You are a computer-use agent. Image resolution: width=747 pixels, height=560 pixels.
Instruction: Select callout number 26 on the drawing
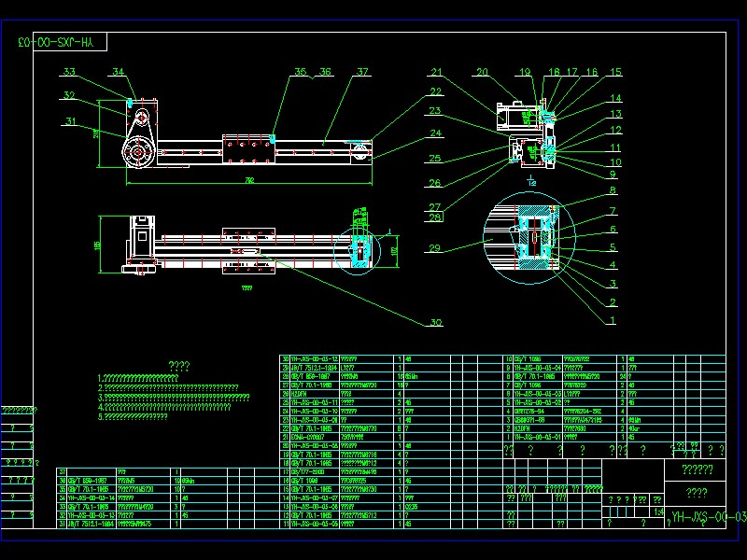(434, 182)
